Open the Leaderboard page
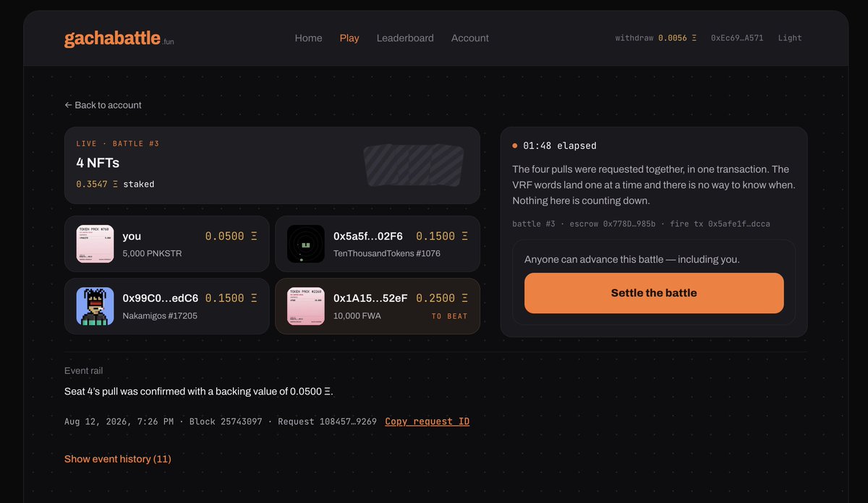The height and width of the screenshot is (503, 868). [405, 38]
